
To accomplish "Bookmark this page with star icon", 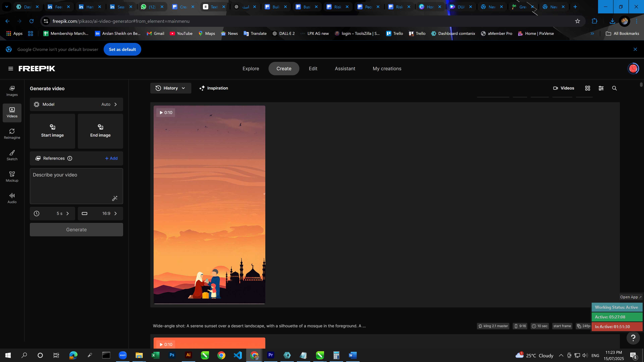I will (x=577, y=21).
